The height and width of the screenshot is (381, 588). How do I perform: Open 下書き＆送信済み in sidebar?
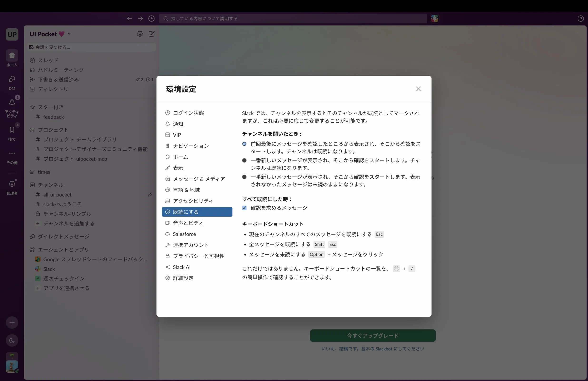(x=91, y=80)
